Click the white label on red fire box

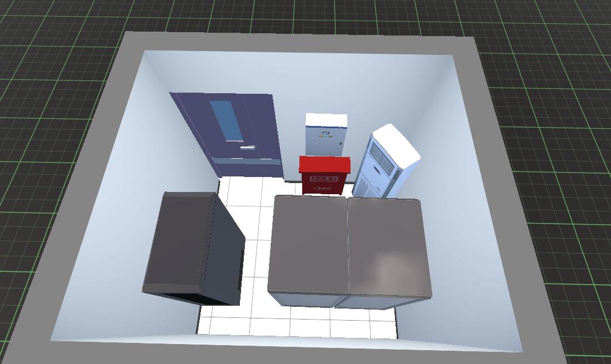324,179
